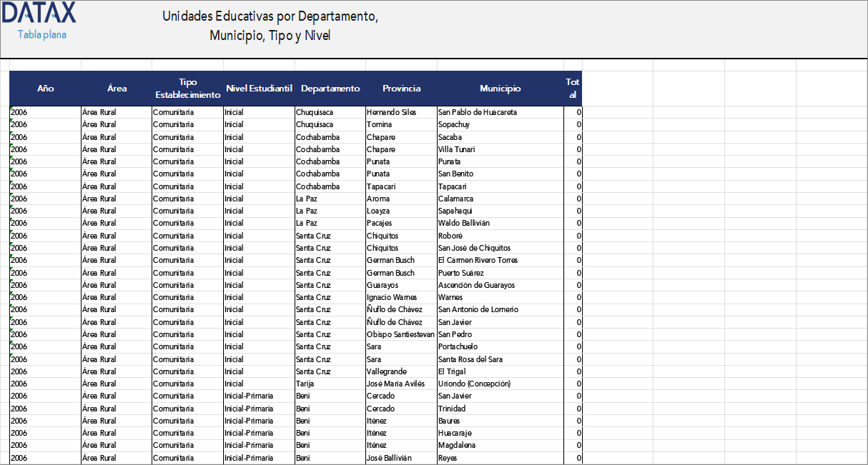Sort by the Año column header

[45, 88]
